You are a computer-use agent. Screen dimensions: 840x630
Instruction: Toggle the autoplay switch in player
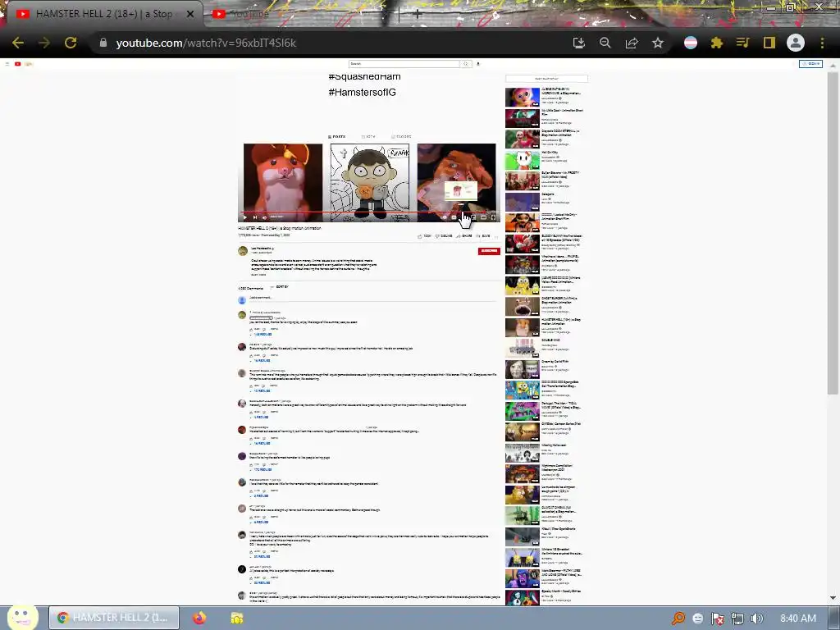tap(444, 217)
